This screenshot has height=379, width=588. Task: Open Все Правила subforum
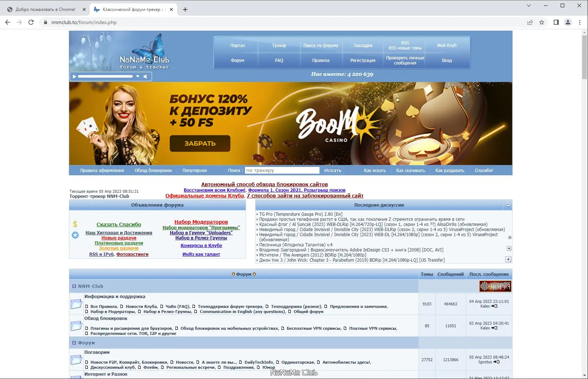[x=104, y=306]
